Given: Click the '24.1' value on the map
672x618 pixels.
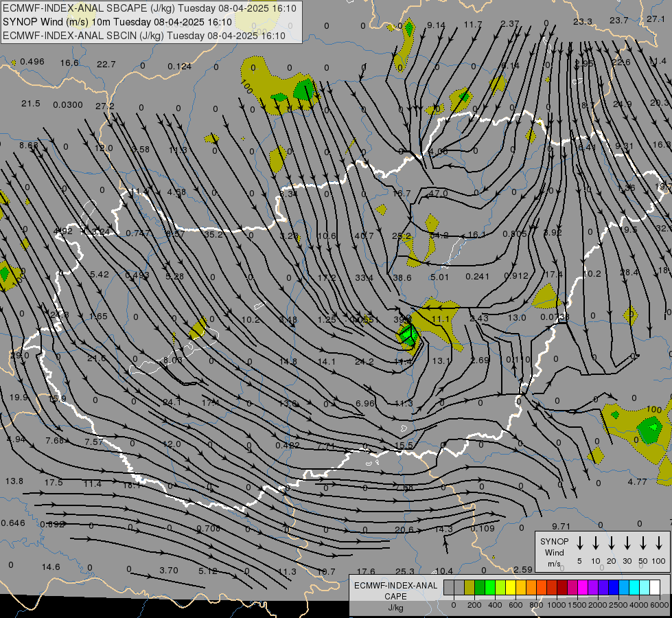Looking at the screenshot, I should pyautogui.click(x=172, y=402).
